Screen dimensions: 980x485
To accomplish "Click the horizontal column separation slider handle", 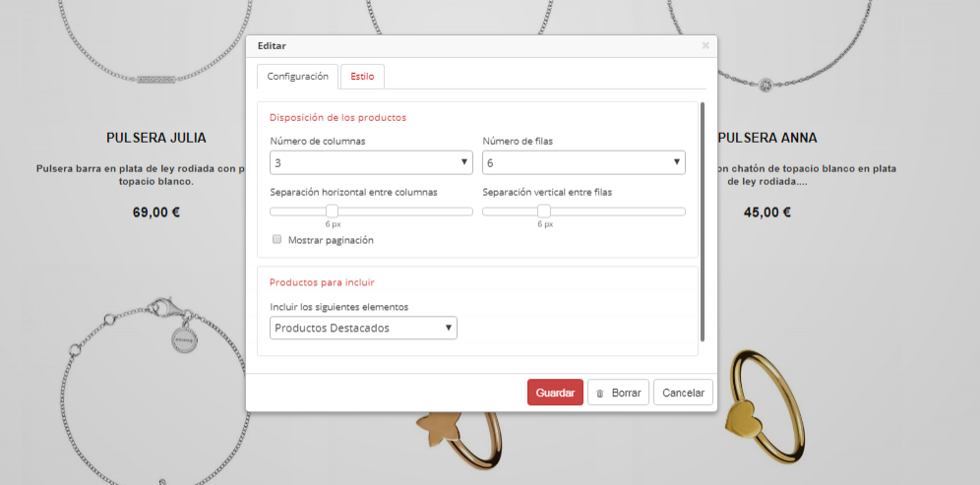I will 332,211.
